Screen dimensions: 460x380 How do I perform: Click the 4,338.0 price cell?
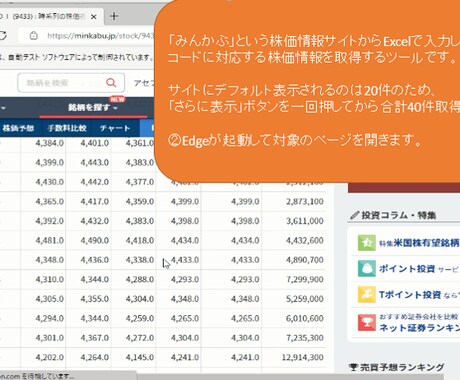[140, 260]
